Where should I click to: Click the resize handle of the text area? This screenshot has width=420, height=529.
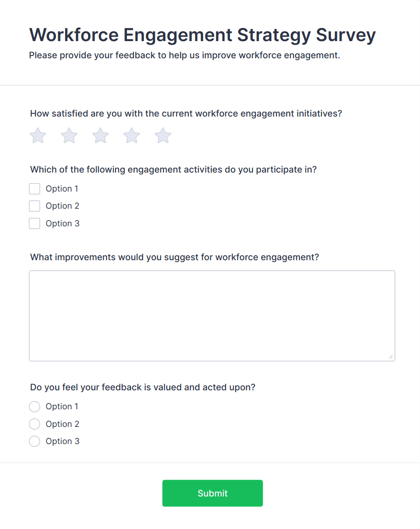(x=391, y=357)
